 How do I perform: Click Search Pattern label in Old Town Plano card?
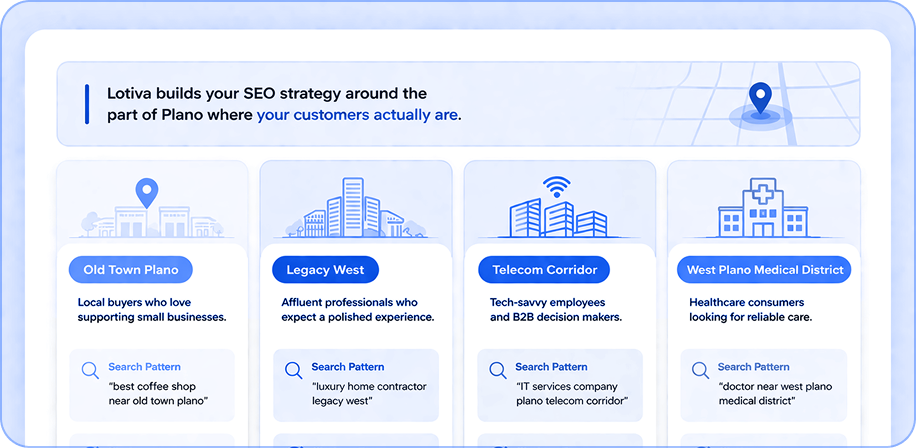point(144,367)
